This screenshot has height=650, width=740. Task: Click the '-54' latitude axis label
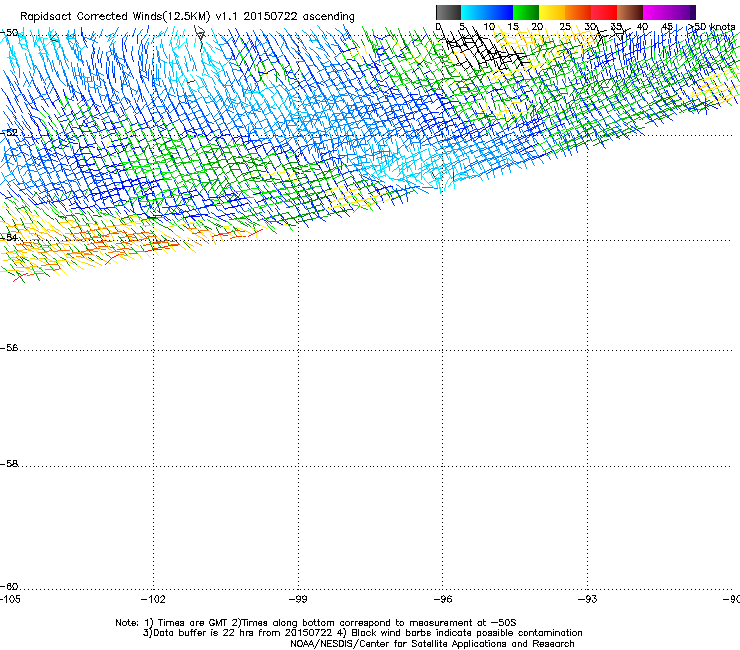[x=9, y=237]
